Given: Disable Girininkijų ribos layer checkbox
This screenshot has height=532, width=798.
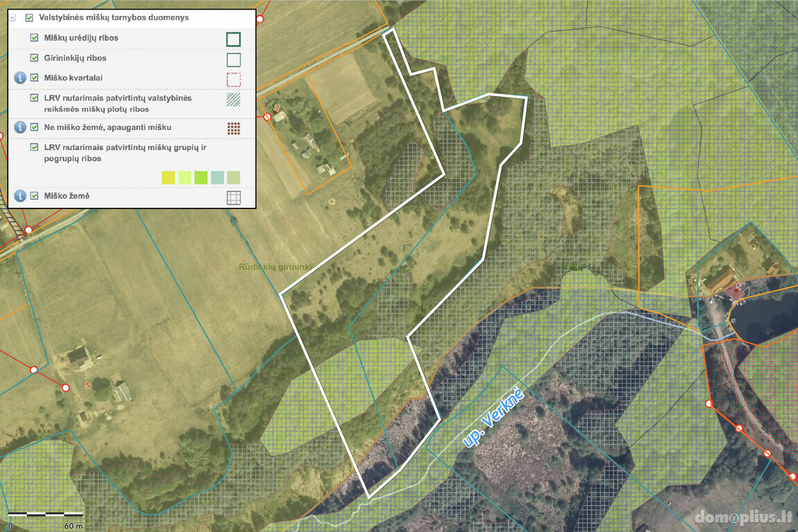Looking at the screenshot, I should tap(34, 58).
